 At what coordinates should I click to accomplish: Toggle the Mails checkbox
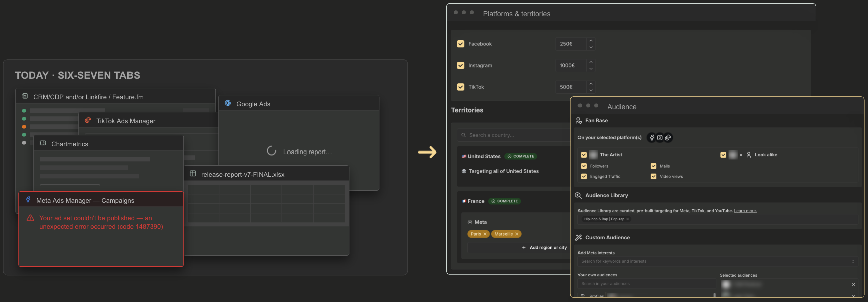pyautogui.click(x=653, y=166)
